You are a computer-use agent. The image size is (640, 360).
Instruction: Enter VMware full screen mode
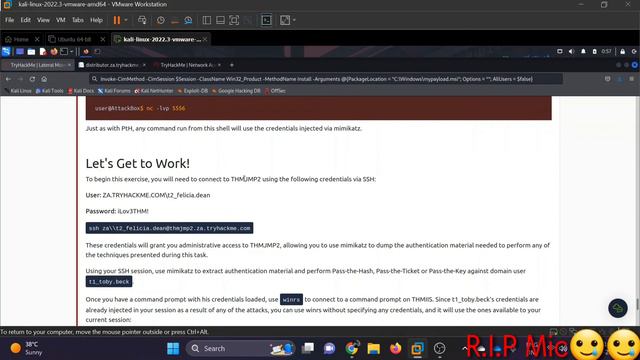point(234,20)
